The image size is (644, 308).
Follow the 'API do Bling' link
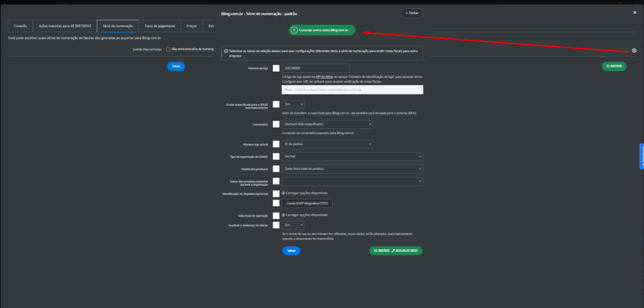pyautogui.click(x=324, y=76)
